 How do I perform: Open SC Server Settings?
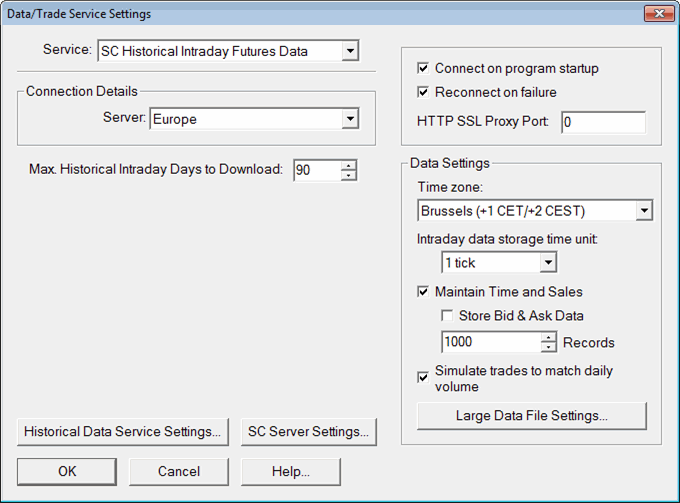[x=309, y=432]
